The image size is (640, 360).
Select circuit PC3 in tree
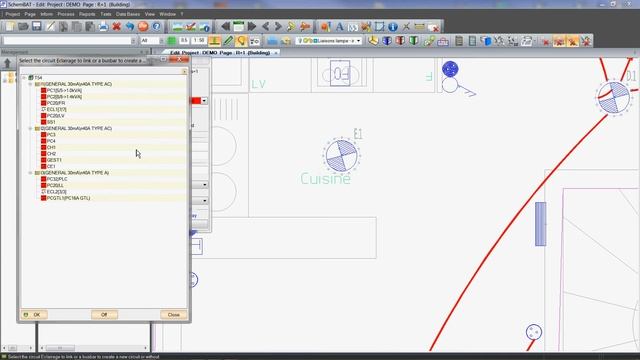(x=51, y=135)
